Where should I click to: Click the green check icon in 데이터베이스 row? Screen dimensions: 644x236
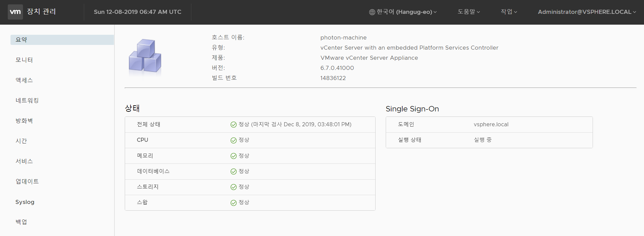click(x=233, y=172)
